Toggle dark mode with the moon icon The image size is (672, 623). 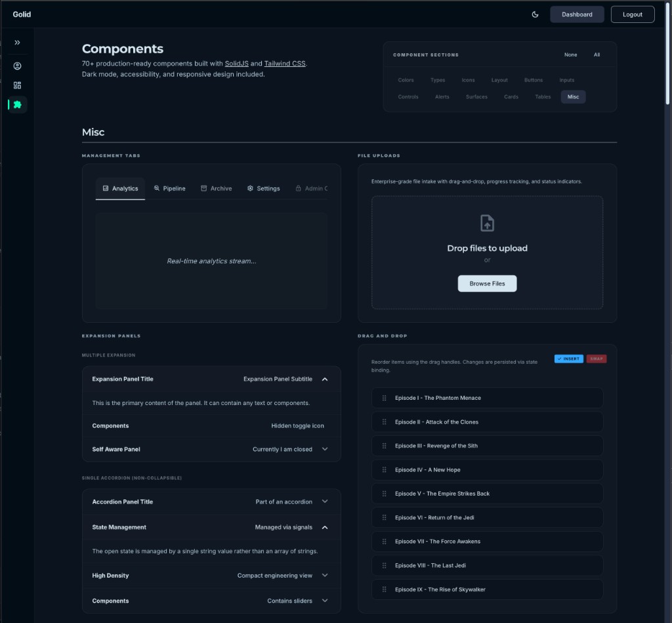tap(535, 14)
